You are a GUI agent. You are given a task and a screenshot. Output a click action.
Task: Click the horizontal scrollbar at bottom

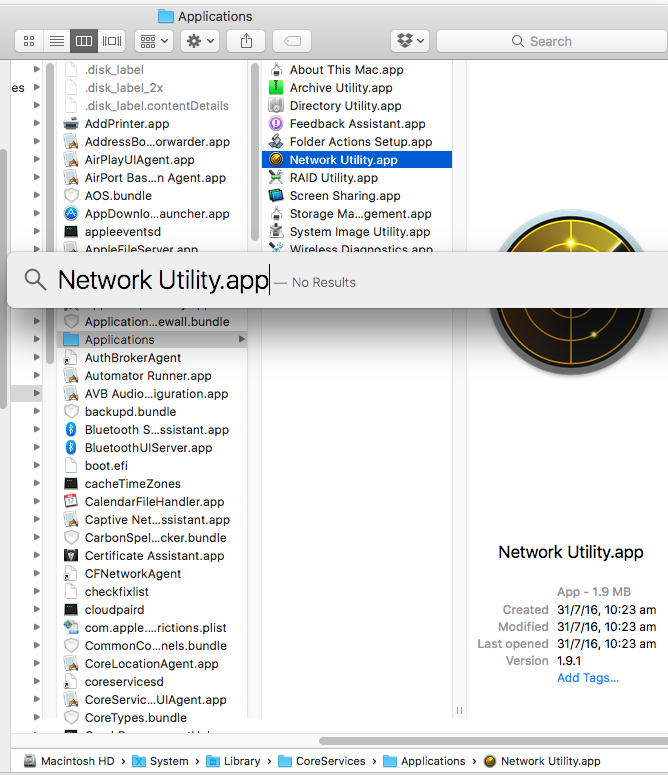click(493, 740)
